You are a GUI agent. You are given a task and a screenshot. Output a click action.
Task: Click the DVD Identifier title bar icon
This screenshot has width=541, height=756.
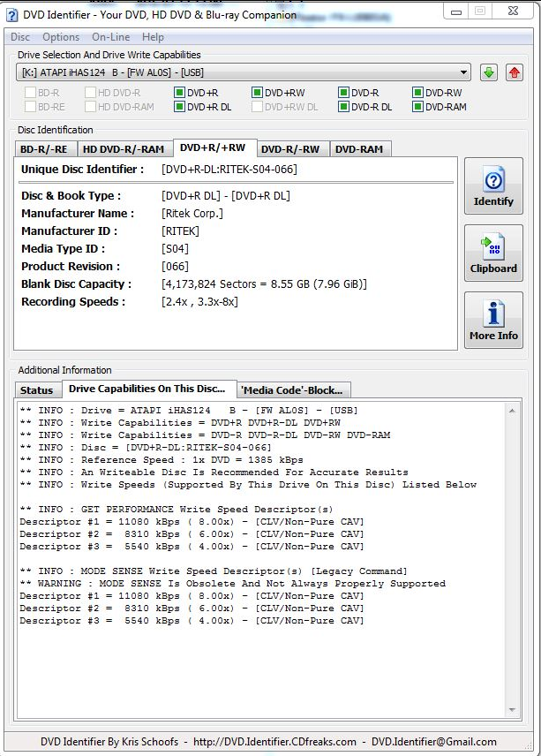pos(11,15)
